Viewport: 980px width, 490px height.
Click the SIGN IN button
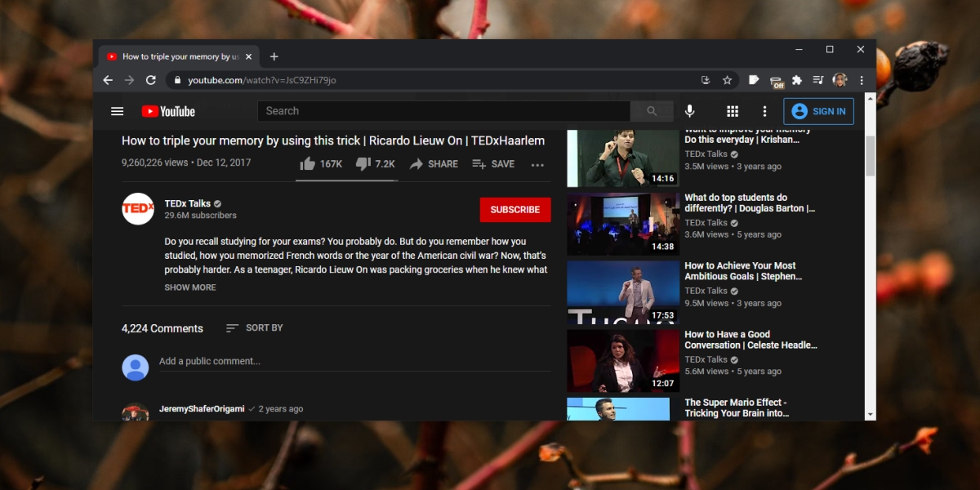coord(818,111)
